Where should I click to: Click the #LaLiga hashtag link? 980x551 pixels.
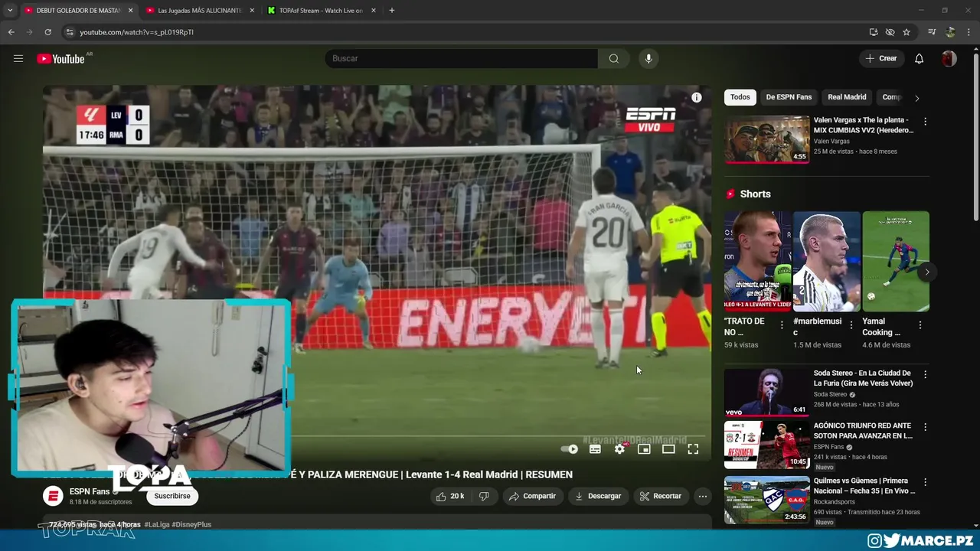point(156,525)
